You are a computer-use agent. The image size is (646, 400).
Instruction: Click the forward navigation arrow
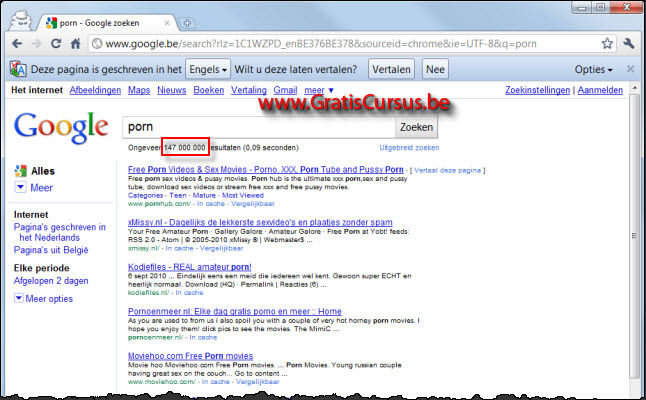point(36,43)
